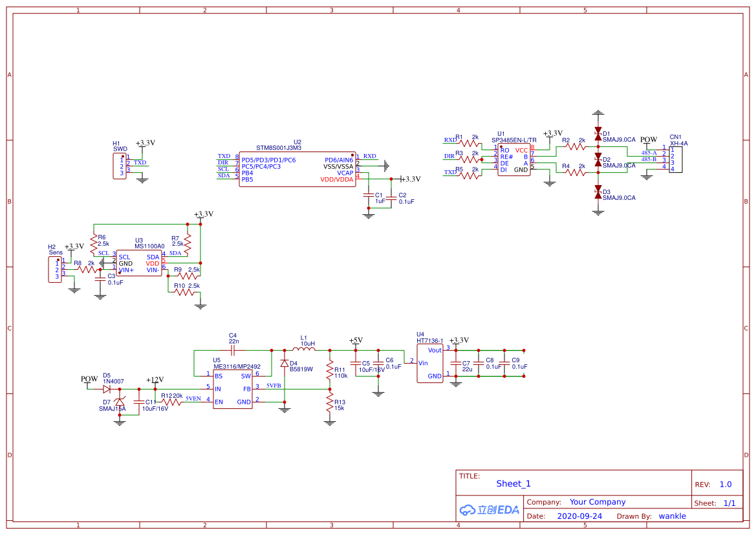Select the R7 2.5k pull-up resistor symbol
The image size is (756, 535).
point(188,244)
